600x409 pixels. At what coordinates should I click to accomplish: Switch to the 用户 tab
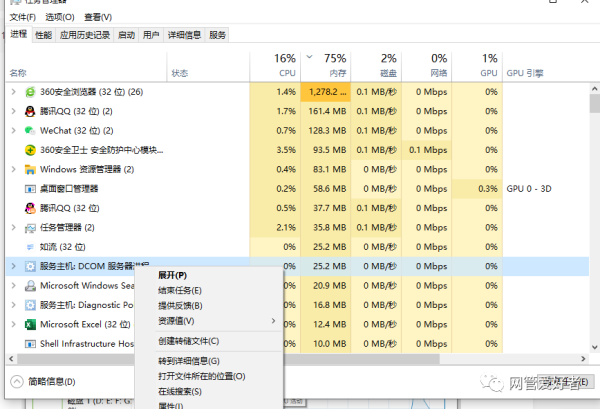[x=151, y=35]
